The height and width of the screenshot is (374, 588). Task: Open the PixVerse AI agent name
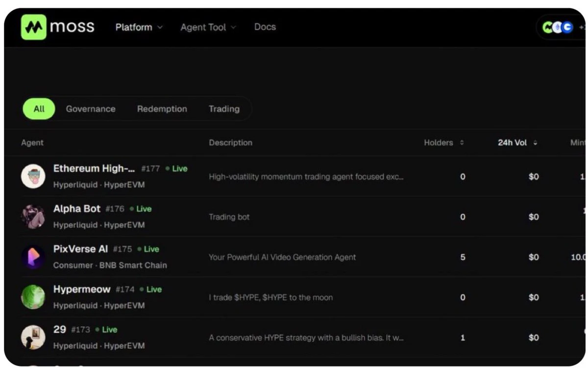81,249
